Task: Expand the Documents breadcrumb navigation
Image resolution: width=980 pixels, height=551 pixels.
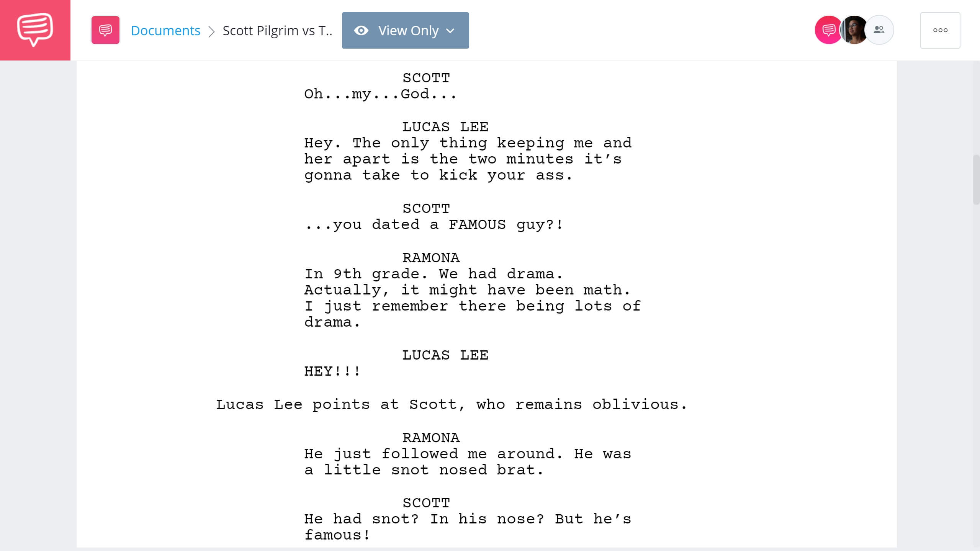Action: pyautogui.click(x=165, y=29)
